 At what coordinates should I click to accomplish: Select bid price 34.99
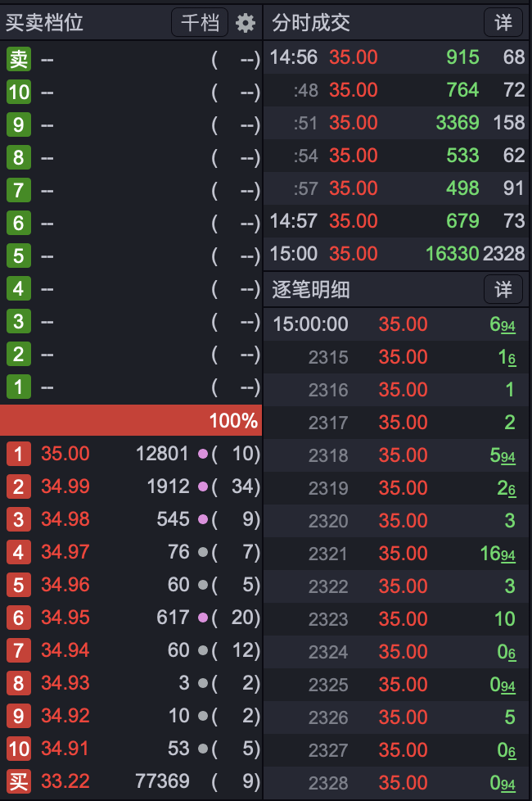pyautogui.click(x=65, y=486)
